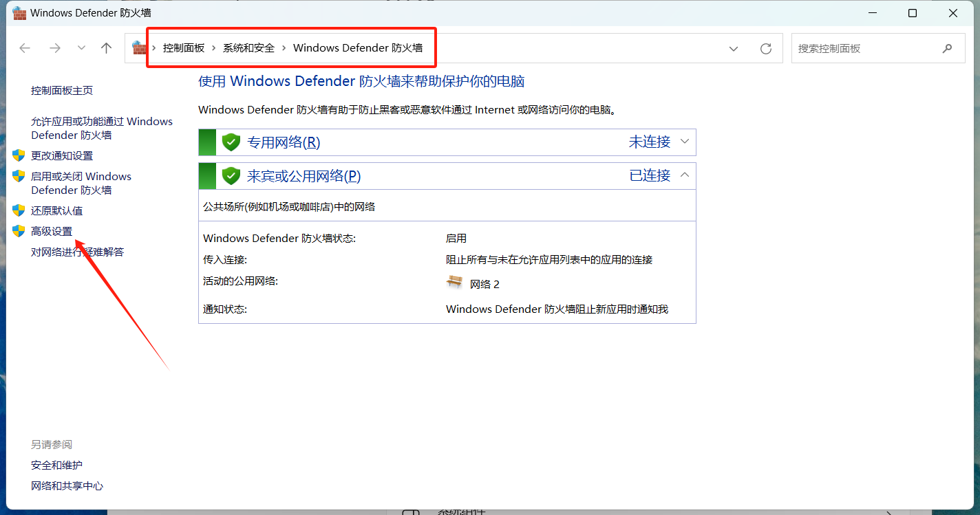Maximize the Windows Defender 防火墙 window

tap(913, 13)
